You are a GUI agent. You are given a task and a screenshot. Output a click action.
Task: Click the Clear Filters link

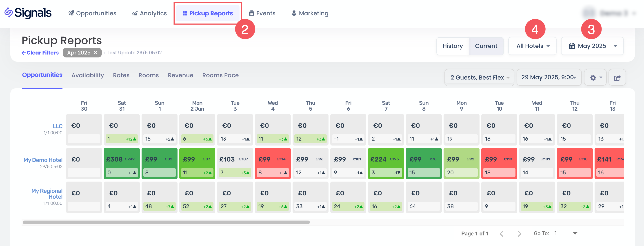pyautogui.click(x=40, y=53)
